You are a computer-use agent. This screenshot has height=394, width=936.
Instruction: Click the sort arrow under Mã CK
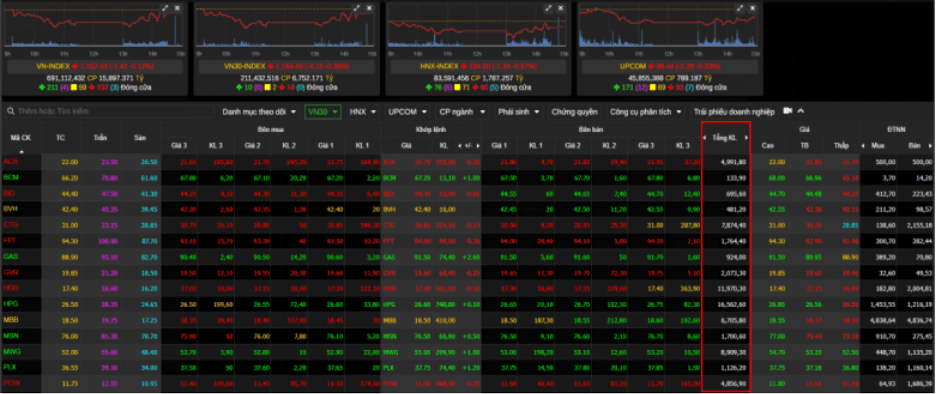[x=21, y=152]
